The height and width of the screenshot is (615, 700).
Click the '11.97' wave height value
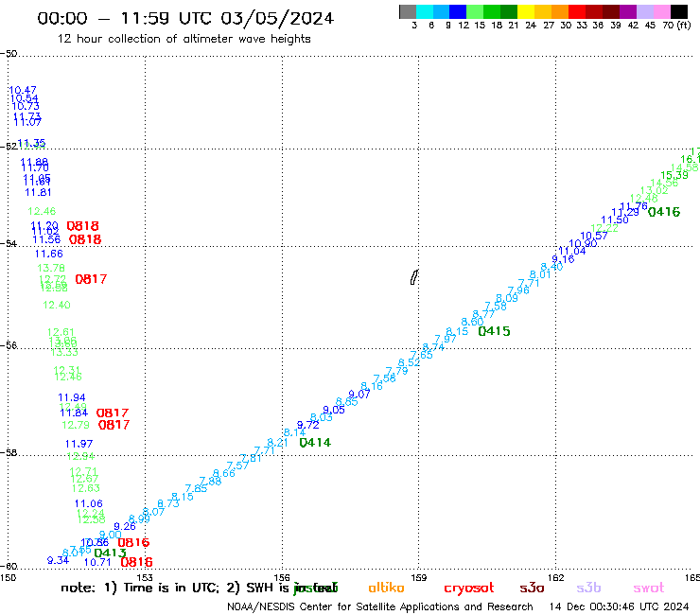pos(79,444)
